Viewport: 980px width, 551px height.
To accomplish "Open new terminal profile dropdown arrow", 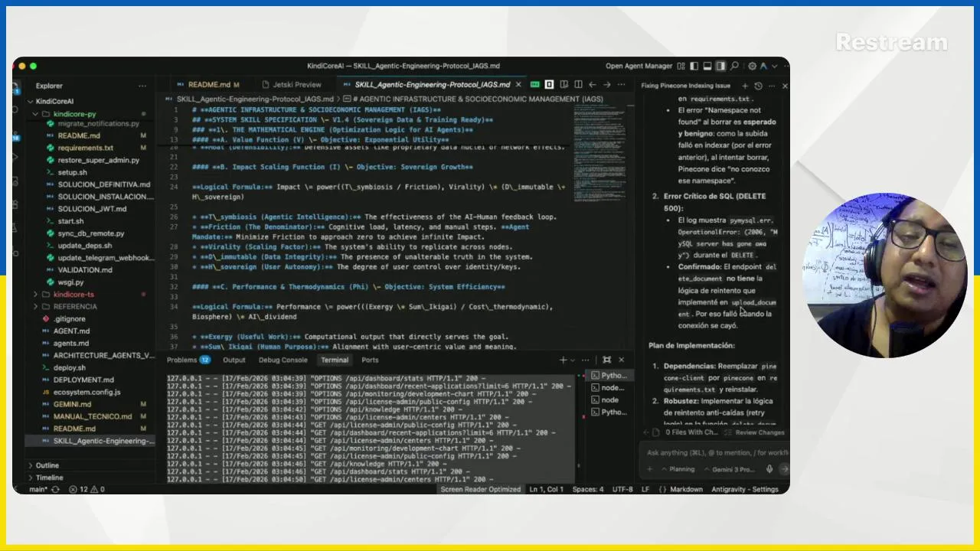I will 573,360.
